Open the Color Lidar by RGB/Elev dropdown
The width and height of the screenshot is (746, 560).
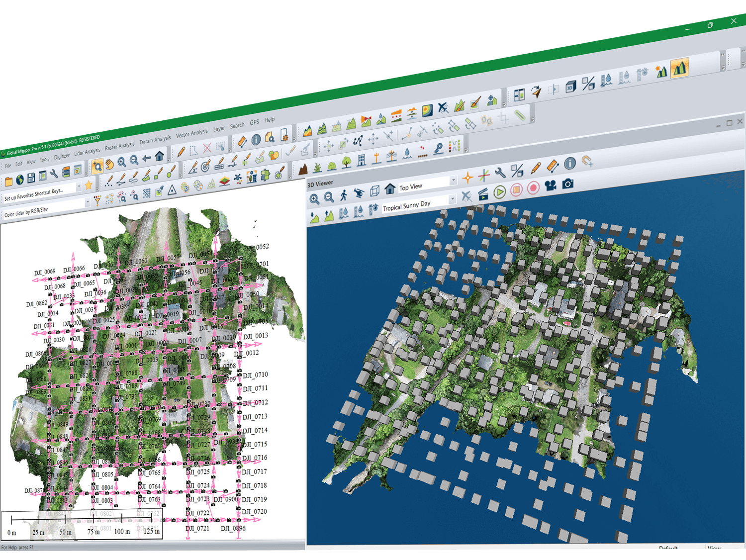[88, 202]
